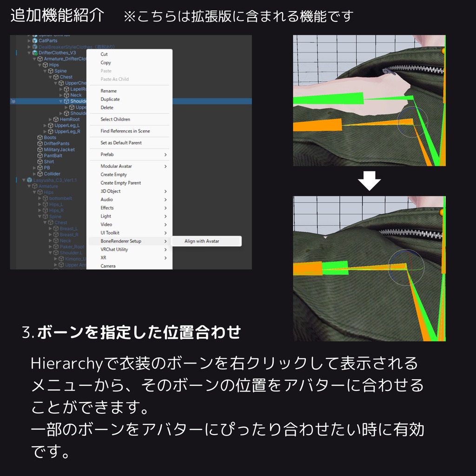Expand the PB node in the hierarchy

(35, 168)
